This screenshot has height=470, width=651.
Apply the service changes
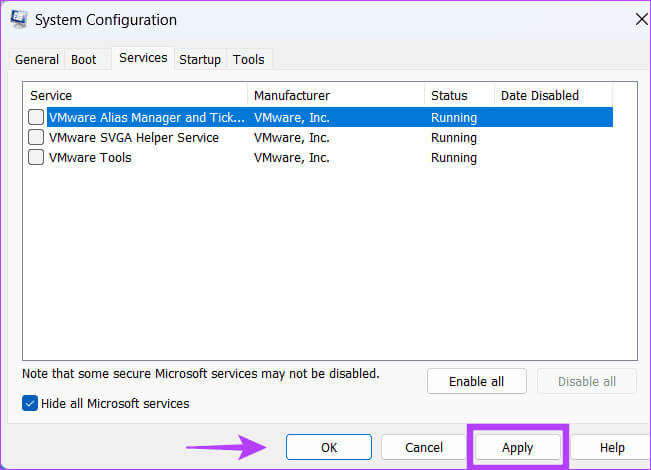[x=517, y=447]
